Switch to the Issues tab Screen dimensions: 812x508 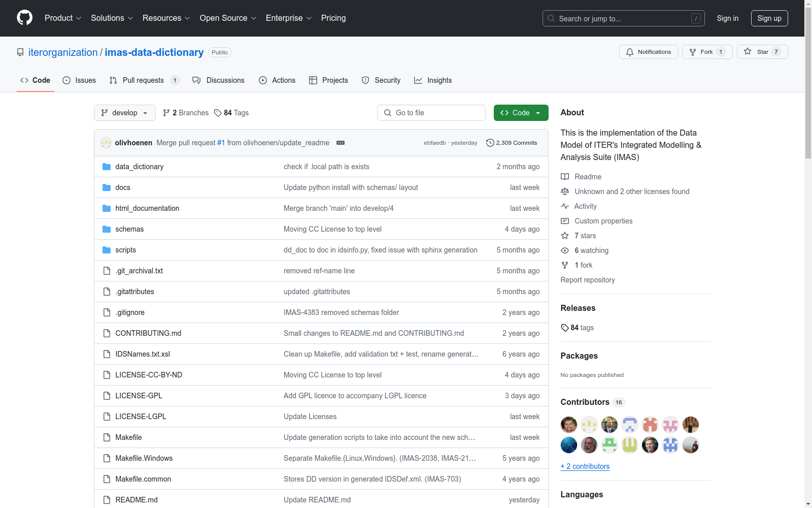pyautogui.click(x=79, y=80)
